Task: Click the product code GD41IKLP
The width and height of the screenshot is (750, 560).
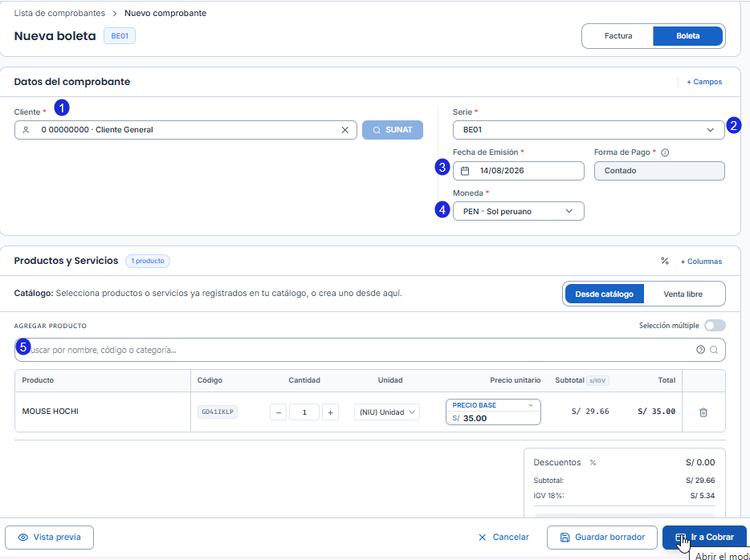Action: coord(218,412)
